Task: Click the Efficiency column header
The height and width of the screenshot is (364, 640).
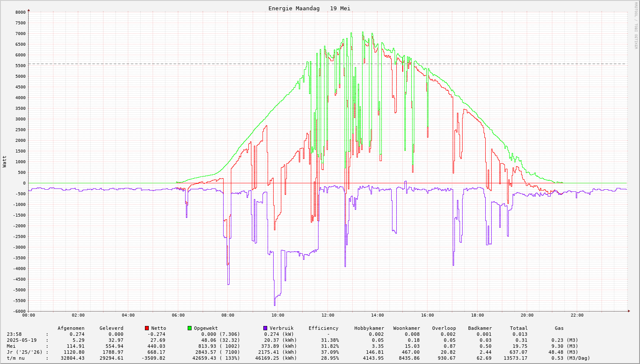Action: point(323,328)
